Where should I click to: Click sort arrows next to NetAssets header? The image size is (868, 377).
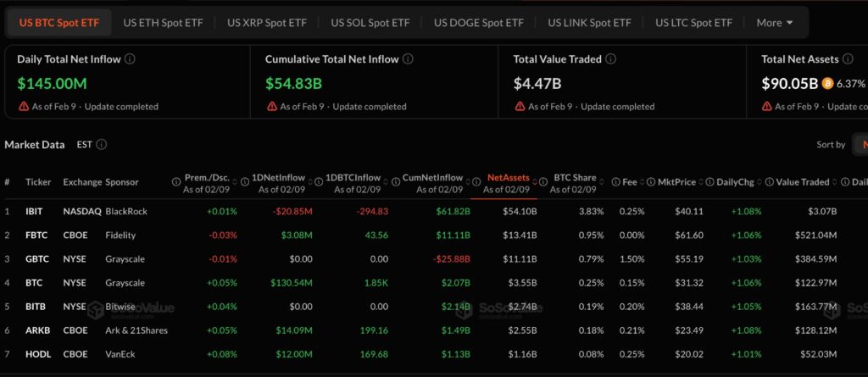pyautogui.click(x=534, y=182)
